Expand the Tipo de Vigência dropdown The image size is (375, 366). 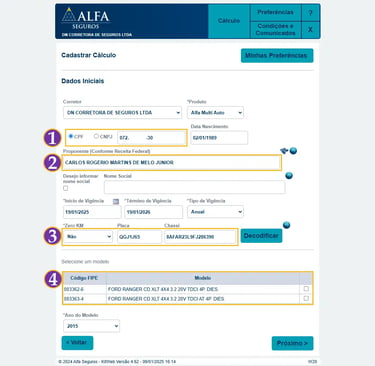[x=215, y=212]
